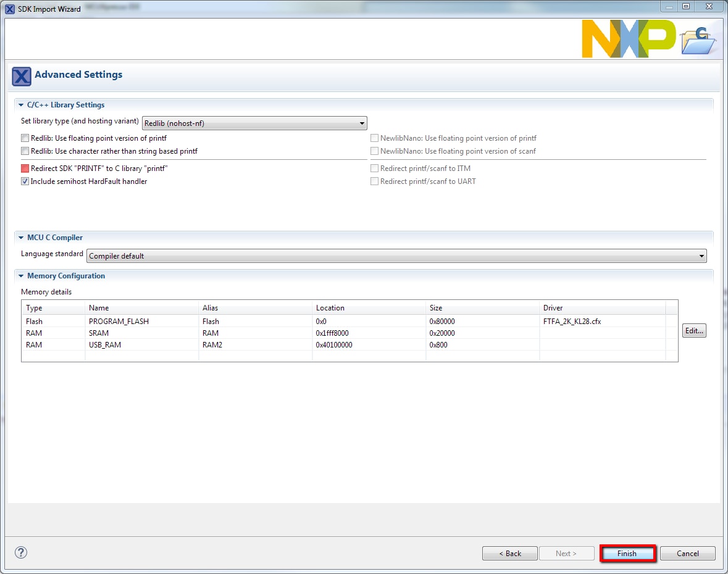728x574 pixels.
Task: Enable Redlib floating point version of printf
Action: coord(25,138)
